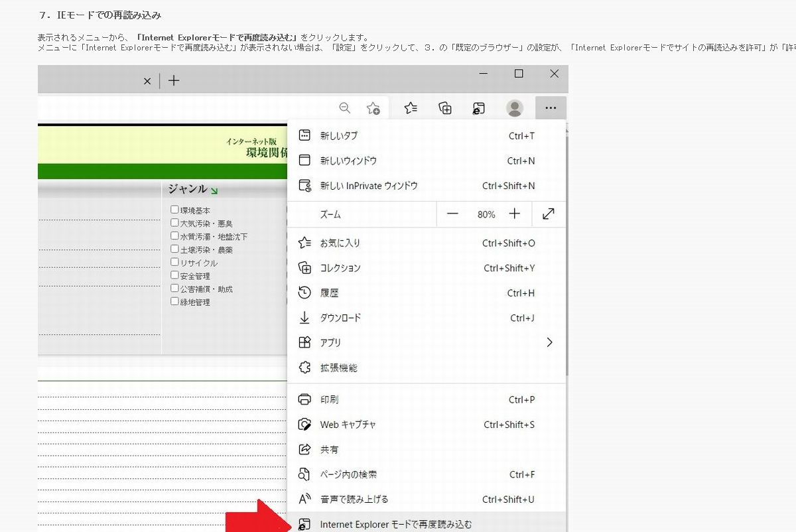Increase zoom with plus button
Screen dimensions: 796x532
[x=515, y=214]
